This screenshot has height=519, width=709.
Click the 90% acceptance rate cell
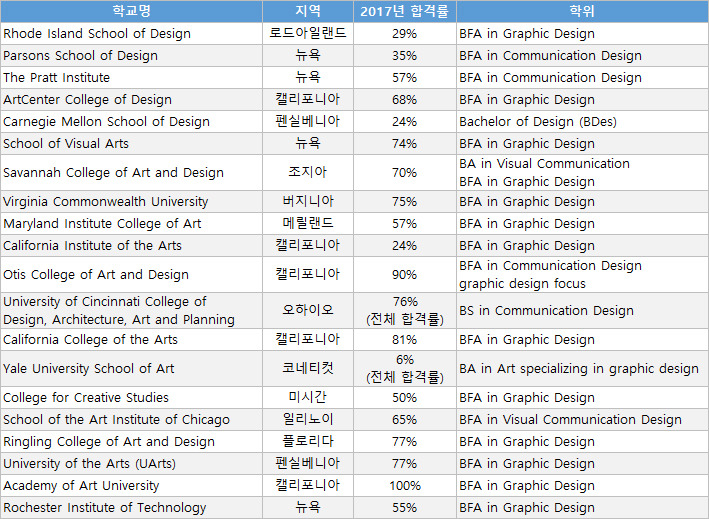(405, 274)
